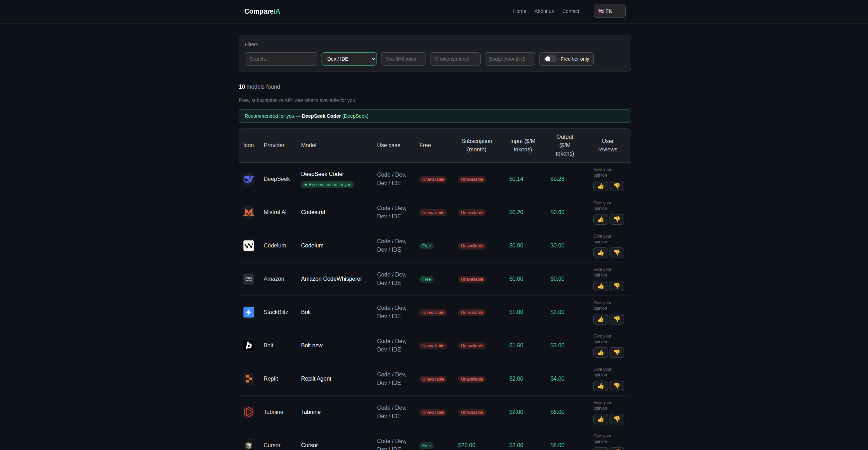Image resolution: width=868 pixels, height=450 pixels.
Task: Click the Cursor provider icon
Action: [x=249, y=444]
